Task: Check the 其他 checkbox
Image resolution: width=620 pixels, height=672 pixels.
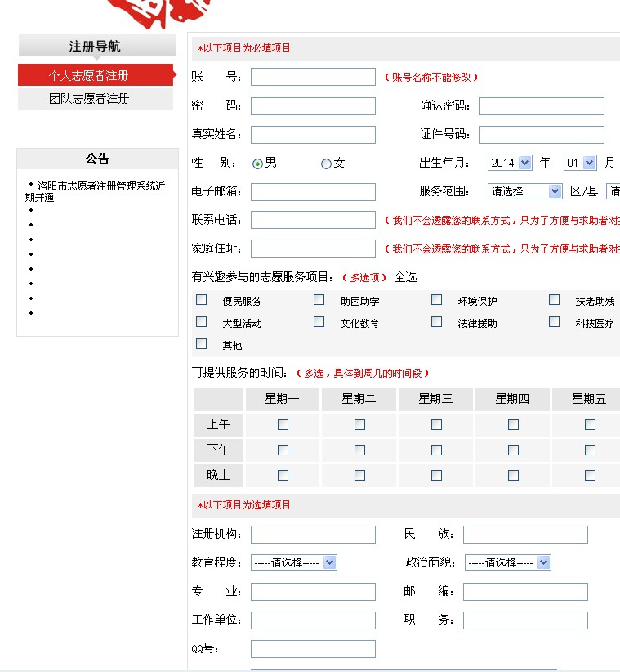Action: (201, 344)
